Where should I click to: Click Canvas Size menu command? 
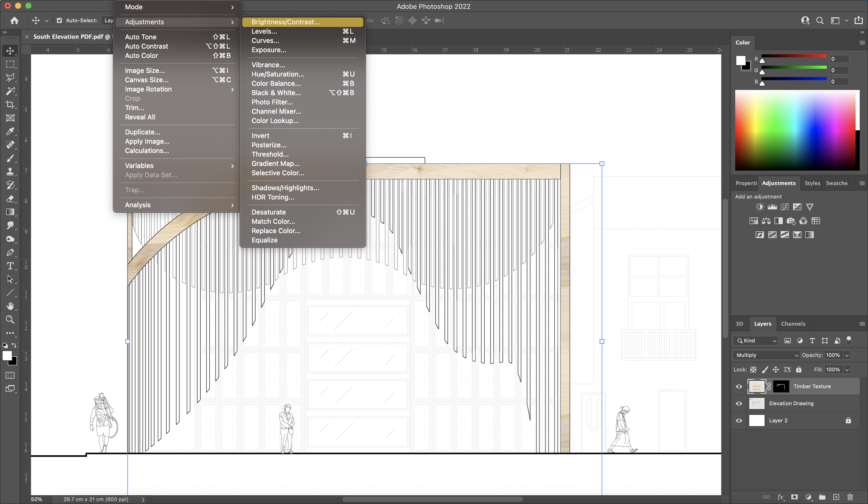click(x=178, y=80)
